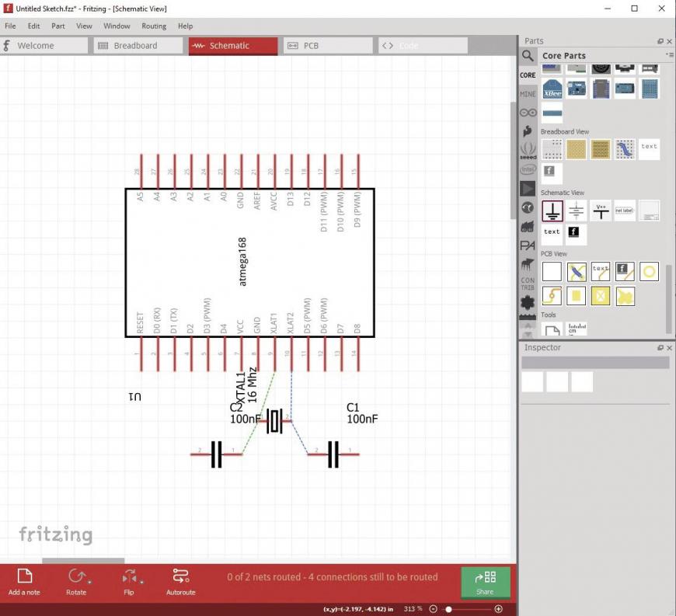Image resolution: width=676 pixels, height=616 pixels.
Task: Pick the ruler tool part
Action: 577,329
